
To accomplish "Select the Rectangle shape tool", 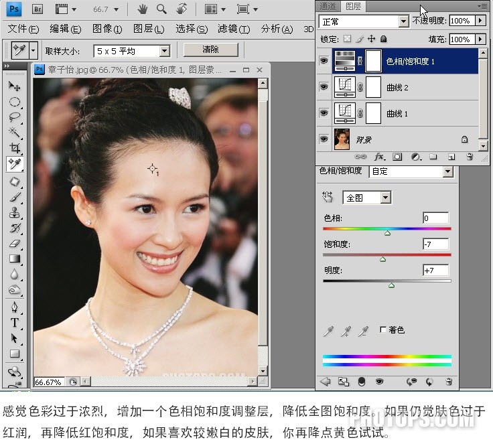I will [14, 354].
